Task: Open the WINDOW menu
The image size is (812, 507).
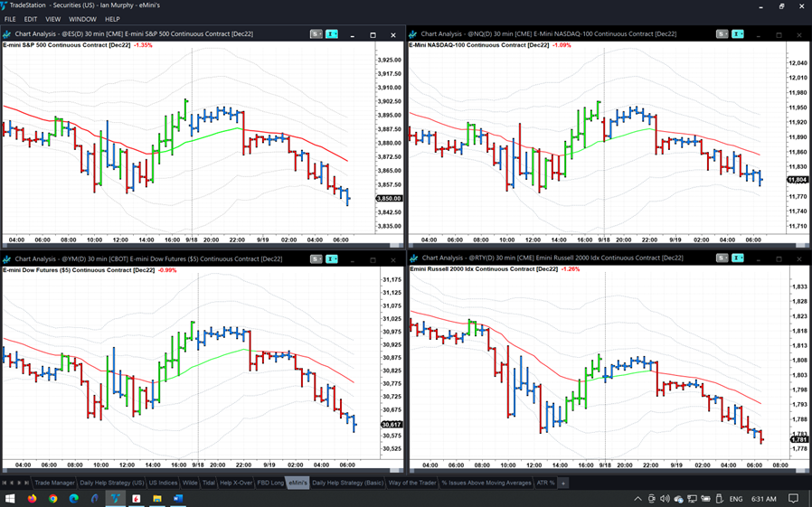Action: [x=82, y=19]
